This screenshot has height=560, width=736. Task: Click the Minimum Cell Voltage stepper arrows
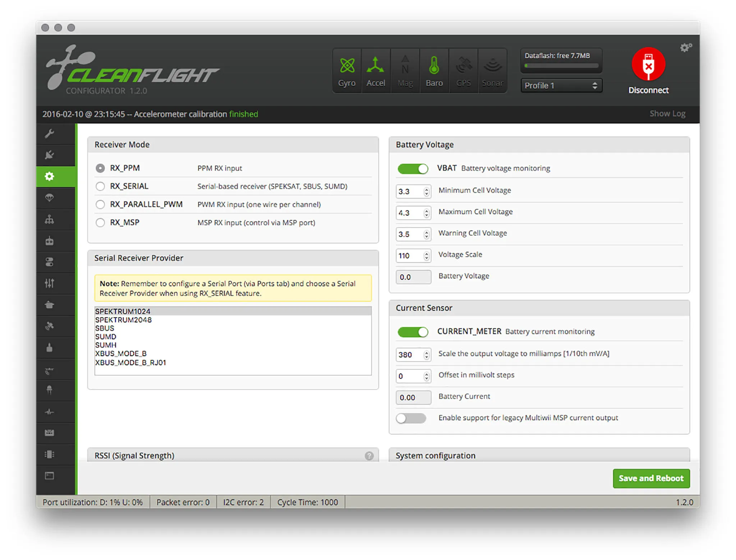pyautogui.click(x=427, y=191)
